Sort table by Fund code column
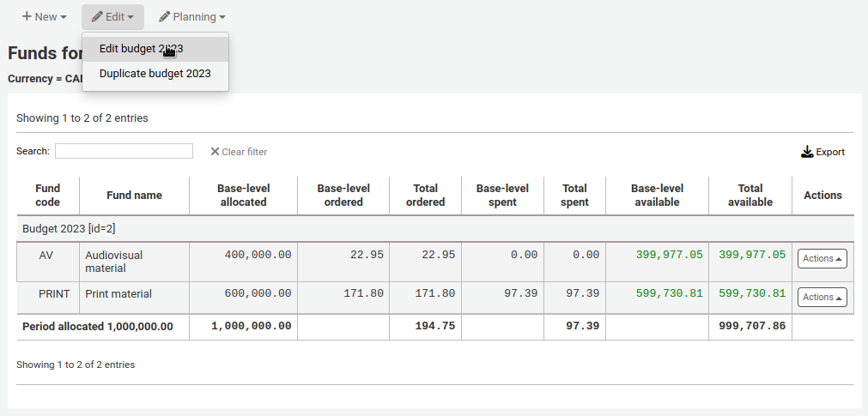The height and width of the screenshot is (416, 868). point(48,196)
